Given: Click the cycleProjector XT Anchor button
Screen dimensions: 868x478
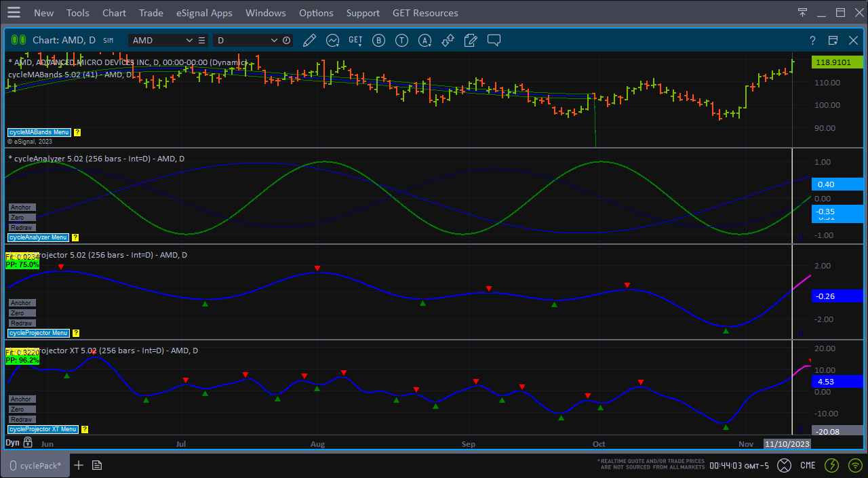Looking at the screenshot, I should (x=22, y=399).
